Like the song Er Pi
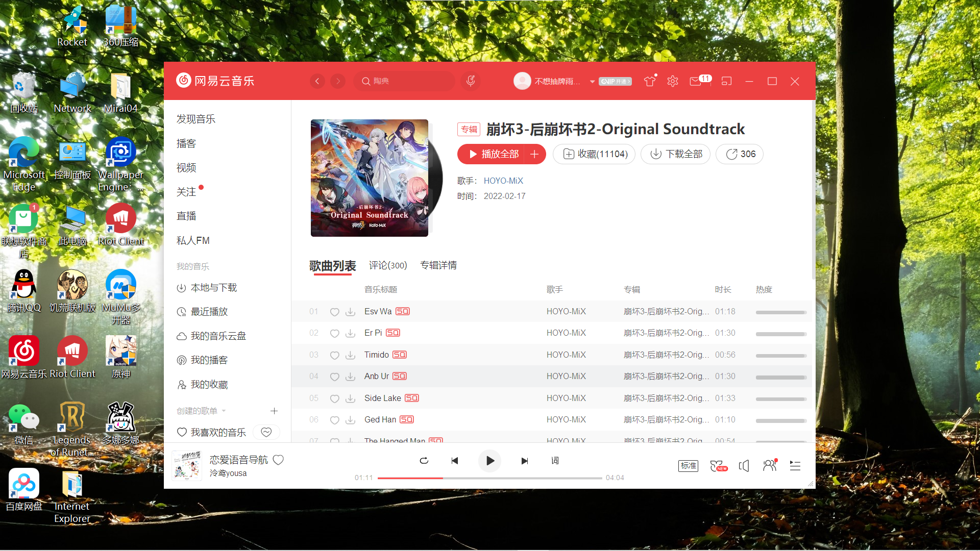Image resolution: width=980 pixels, height=551 pixels. [x=334, y=333]
